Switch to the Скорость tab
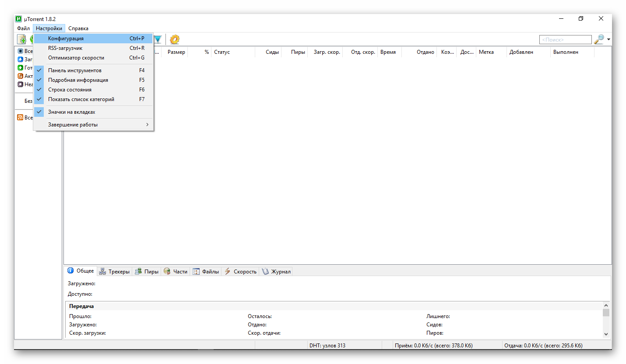Image resolution: width=626 pixels, height=364 pixels. pyautogui.click(x=240, y=272)
